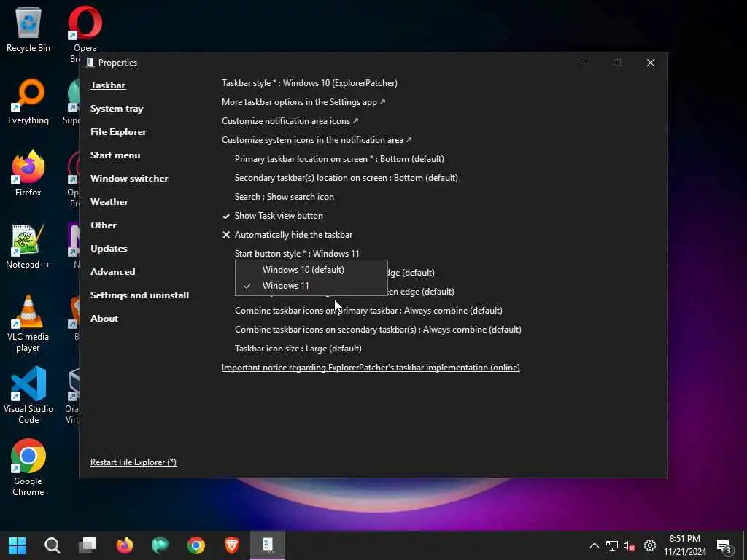The height and width of the screenshot is (560, 747).
Task: Open Visual Studio Code desktop shortcut
Action: pyautogui.click(x=28, y=396)
